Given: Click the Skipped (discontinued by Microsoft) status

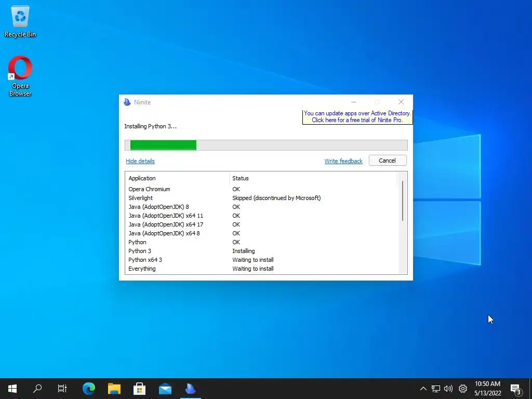Looking at the screenshot, I should click(276, 198).
